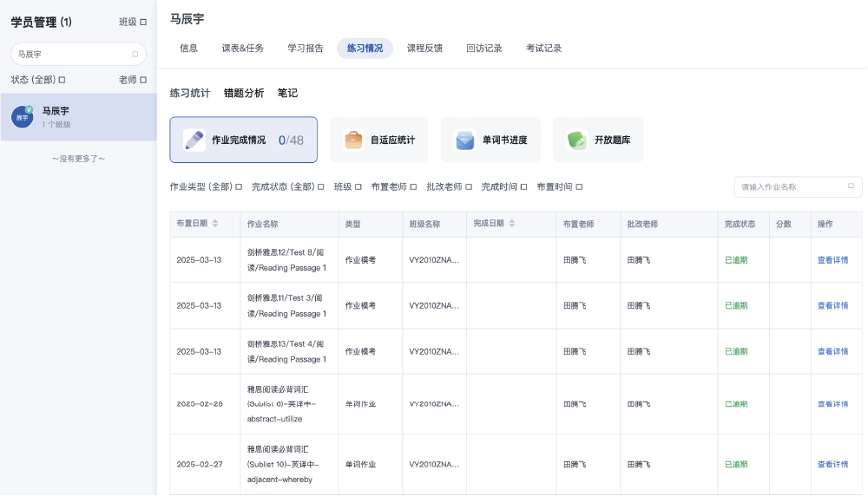Click the search icon in 马辰宇 search box
Screen dimensions: 868x496
pyautogui.click(x=135, y=54)
